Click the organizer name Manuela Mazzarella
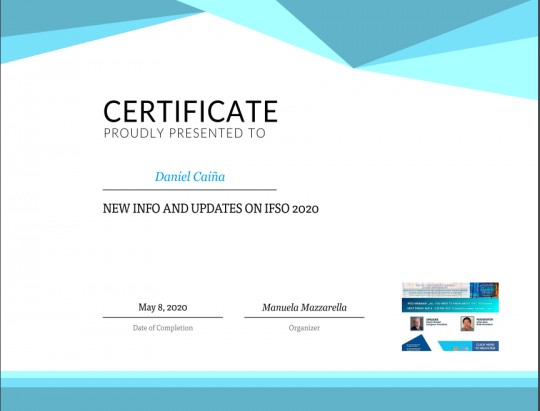The width and height of the screenshot is (540, 411). coord(304,307)
